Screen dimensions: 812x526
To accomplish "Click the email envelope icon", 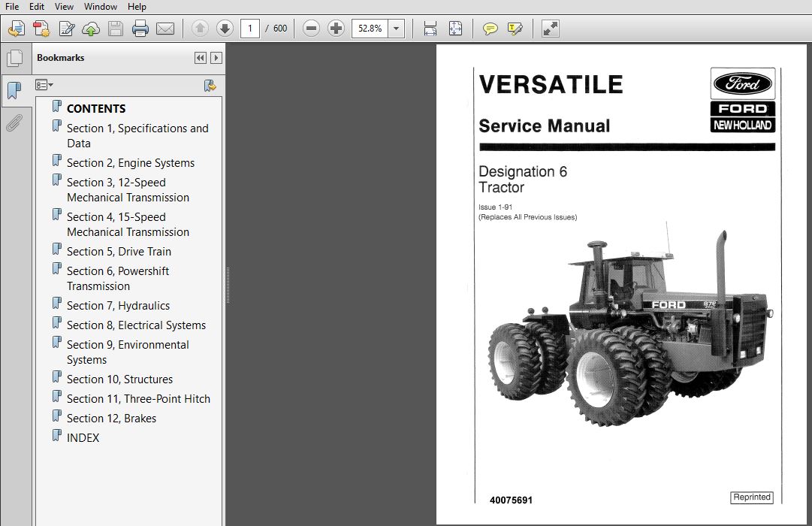I will pyautogui.click(x=165, y=29).
